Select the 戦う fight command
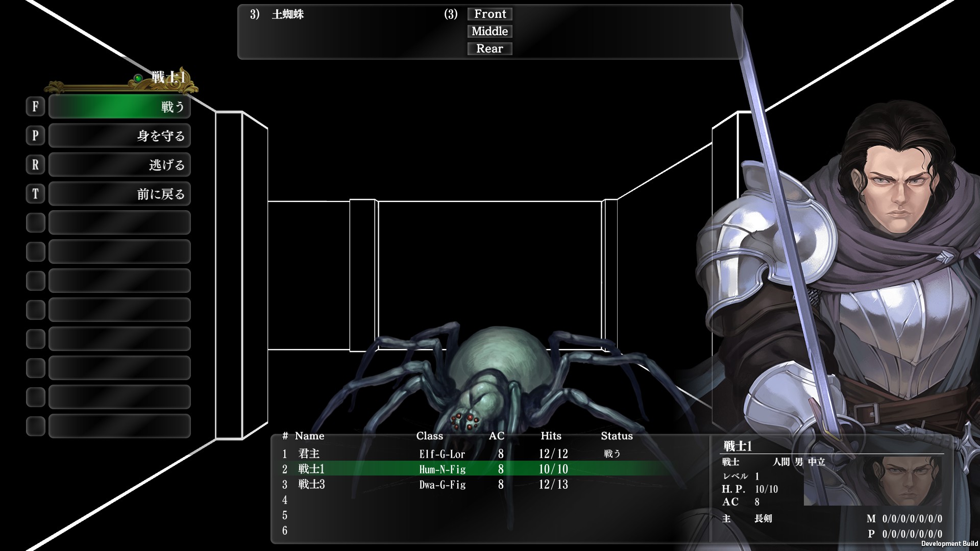 pos(119,107)
